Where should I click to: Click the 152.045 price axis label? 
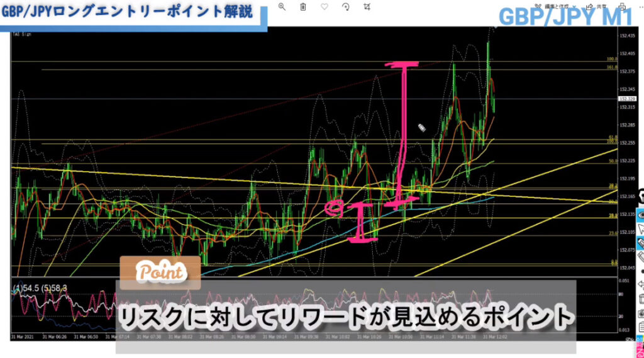(x=627, y=267)
